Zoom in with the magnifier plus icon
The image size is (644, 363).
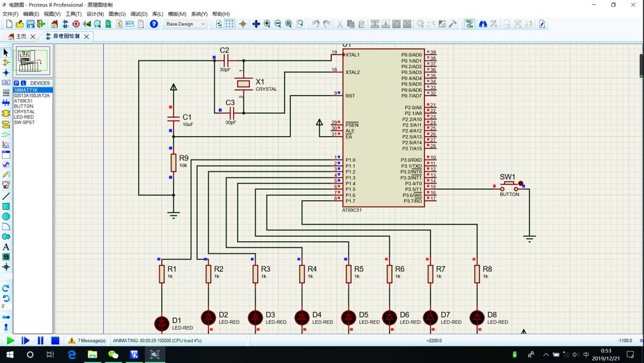pyautogui.click(x=267, y=24)
